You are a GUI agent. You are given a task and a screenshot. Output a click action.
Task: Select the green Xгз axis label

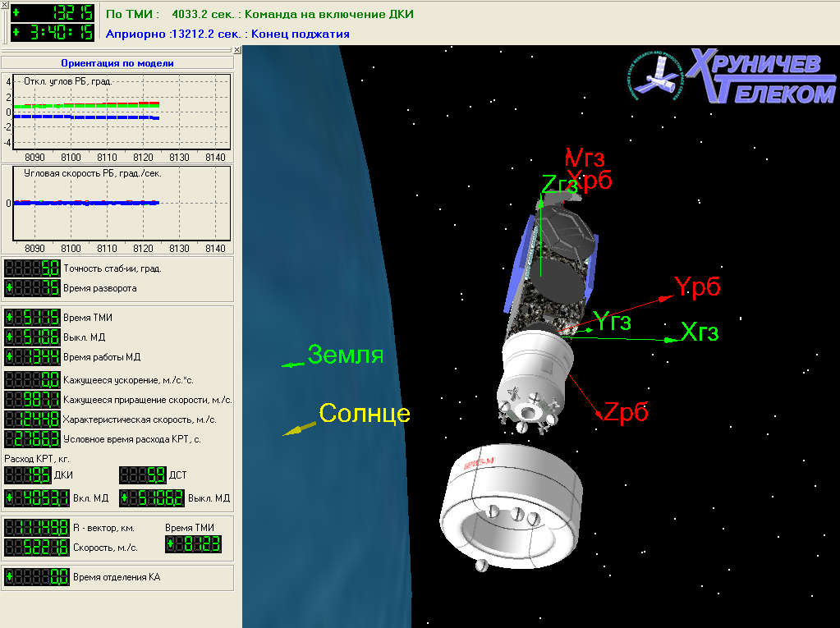click(x=699, y=332)
